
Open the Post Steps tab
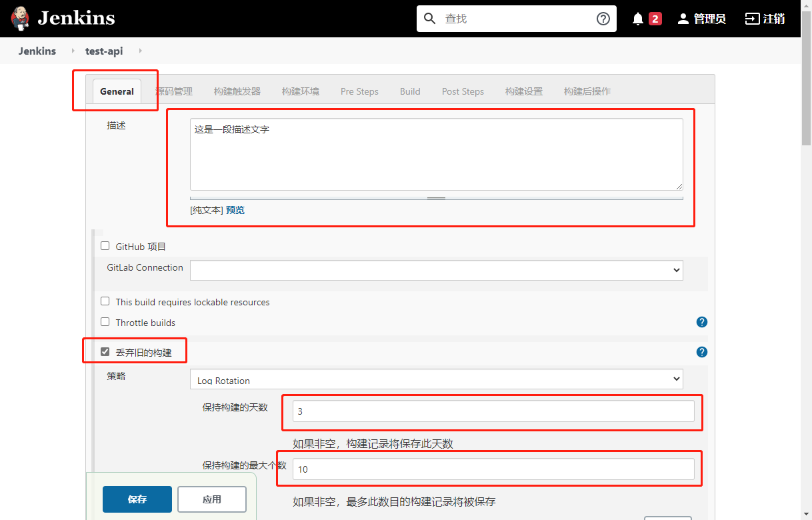tap(463, 91)
